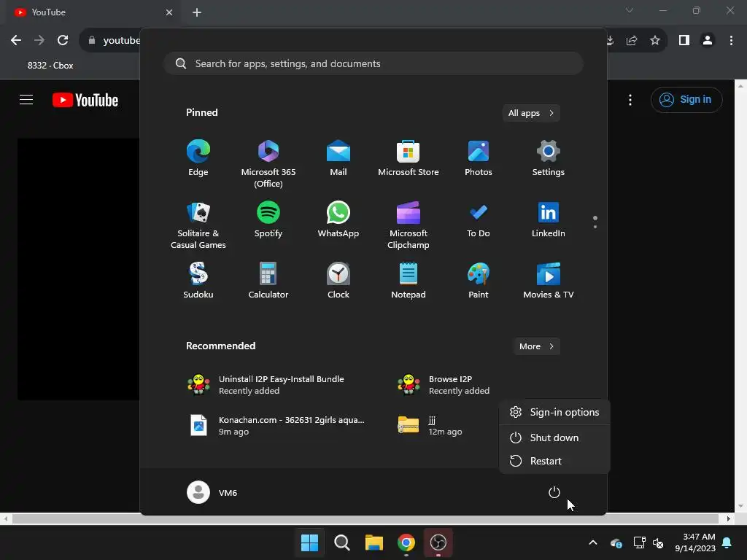Share this page icon in Chrome
This screenshot has height=560, width=747.
pyautogui.click(x=632, y=41)
